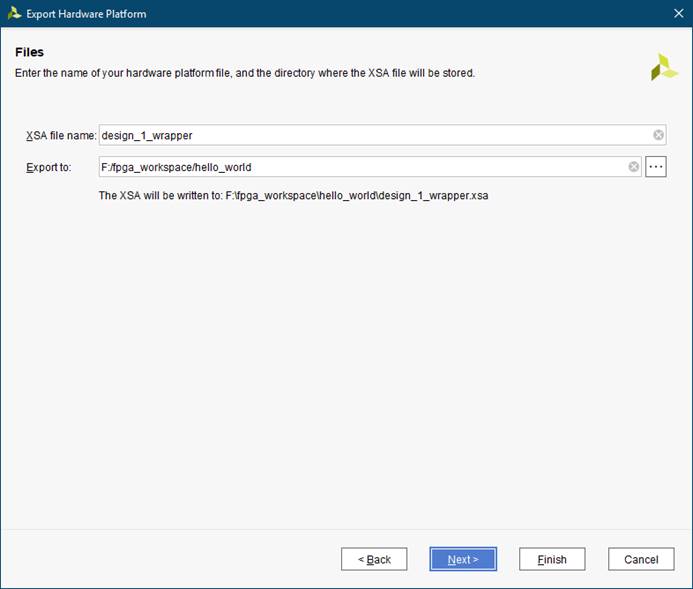Go back to the previous wizard page

(374, 559)
